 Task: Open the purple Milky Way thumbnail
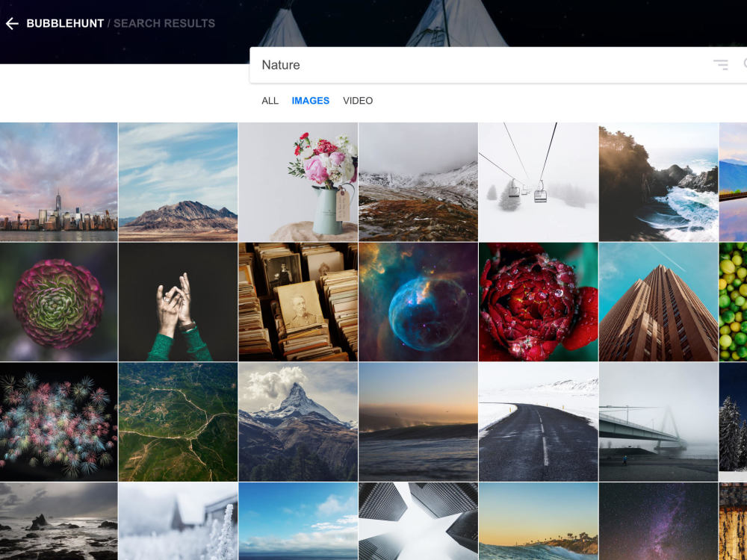[658, 521]
